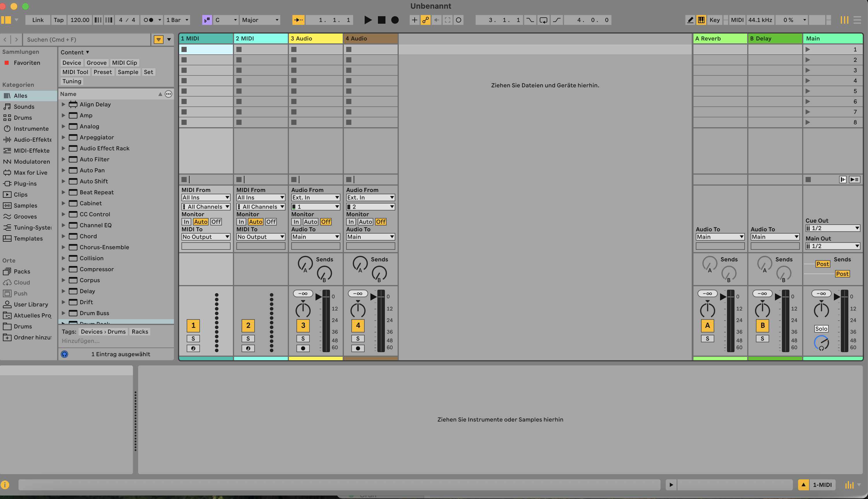Filter by MIDI Clip content tag
The image size is (868, 499).
(124, 63)
